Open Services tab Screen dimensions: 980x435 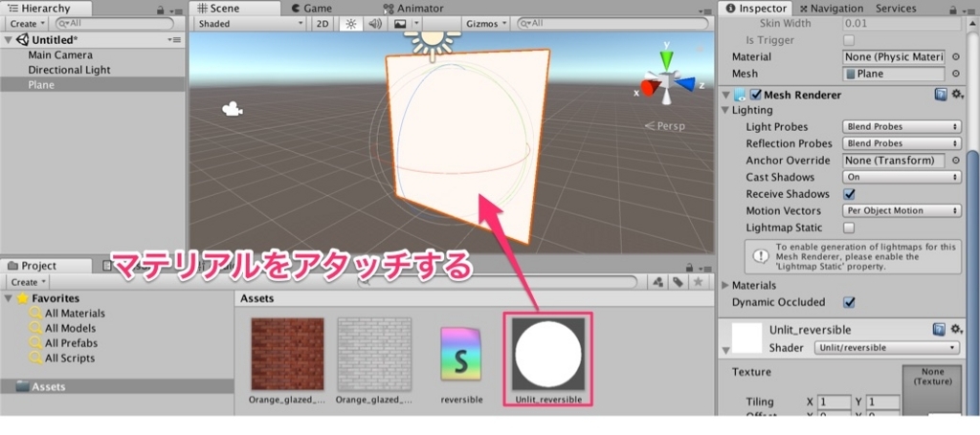click(x=896, y=8)
